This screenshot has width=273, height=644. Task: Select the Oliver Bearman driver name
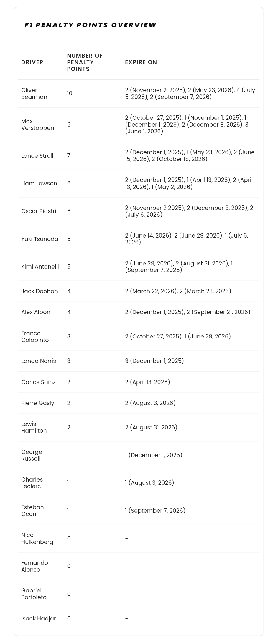[34, 93]
